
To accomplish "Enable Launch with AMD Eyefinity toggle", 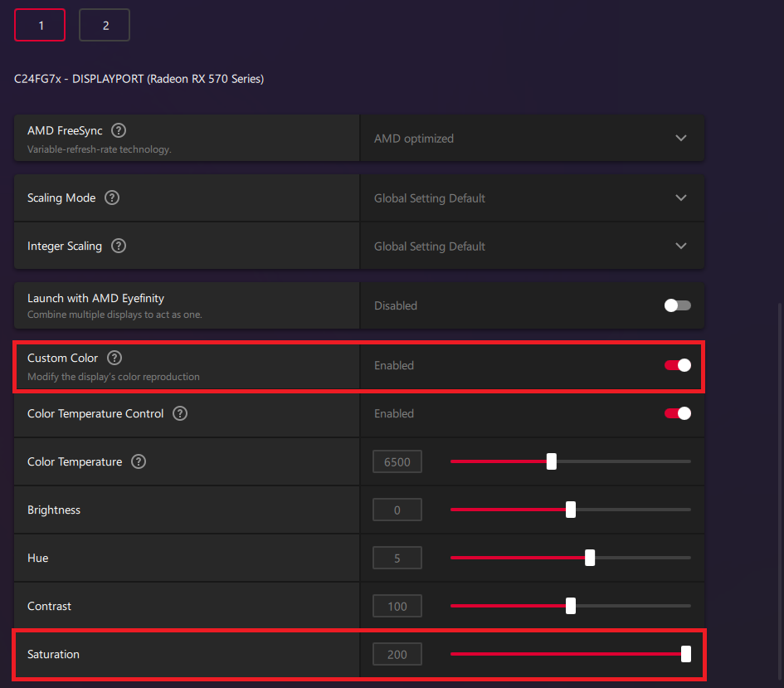I will tap(677, 305).
